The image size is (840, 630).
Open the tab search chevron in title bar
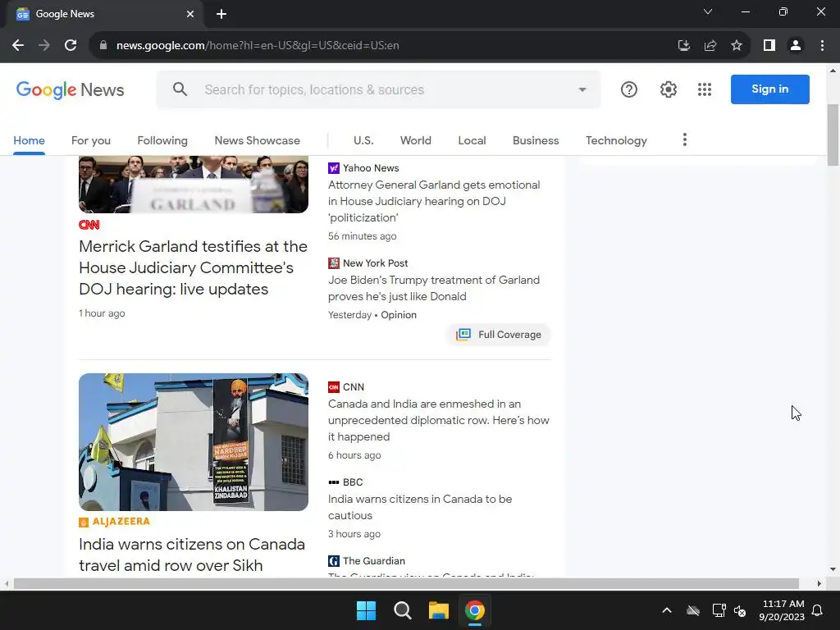708,11
